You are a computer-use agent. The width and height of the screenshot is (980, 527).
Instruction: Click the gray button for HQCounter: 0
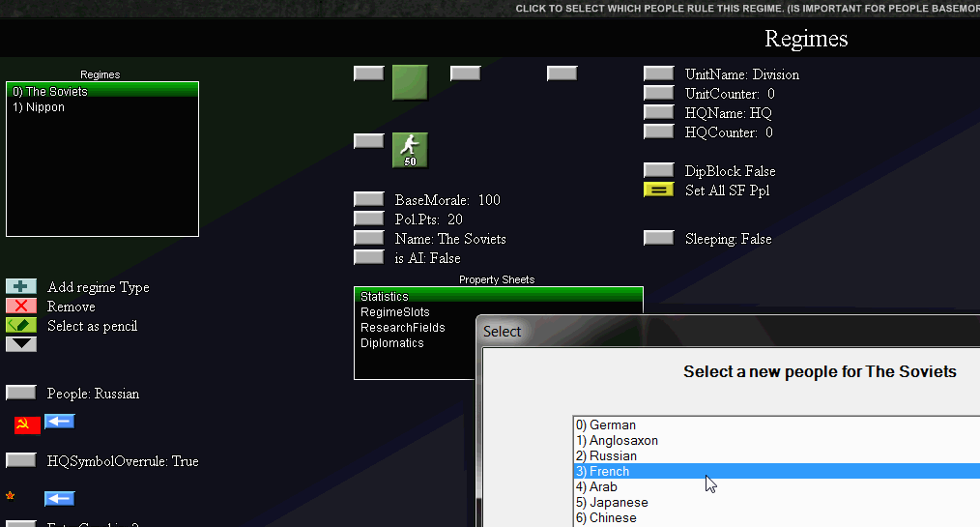pos(659,132)
